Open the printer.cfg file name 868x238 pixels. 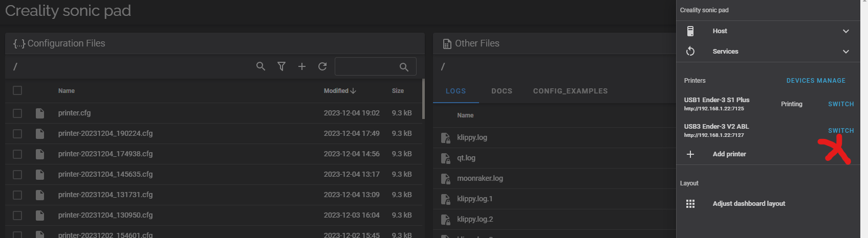tap(74, 113)
